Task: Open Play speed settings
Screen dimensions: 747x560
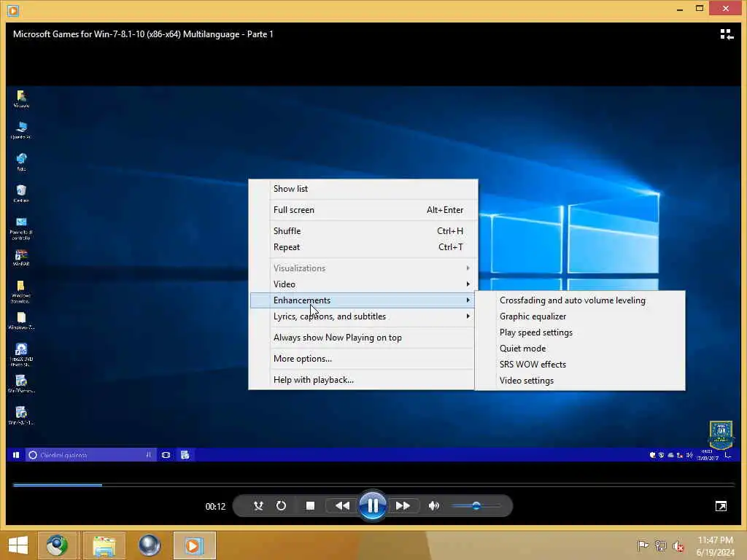Action: click(580, 332)
